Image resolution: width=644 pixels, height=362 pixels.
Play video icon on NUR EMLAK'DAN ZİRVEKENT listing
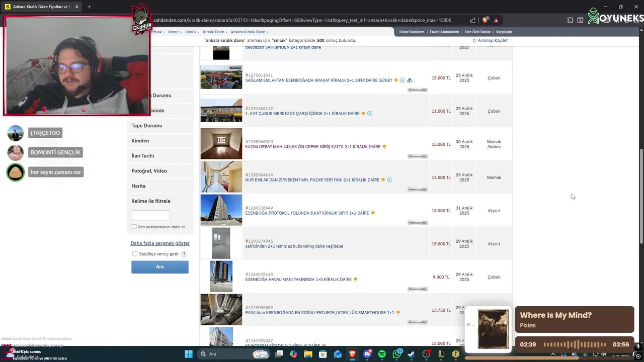[389, 180]
